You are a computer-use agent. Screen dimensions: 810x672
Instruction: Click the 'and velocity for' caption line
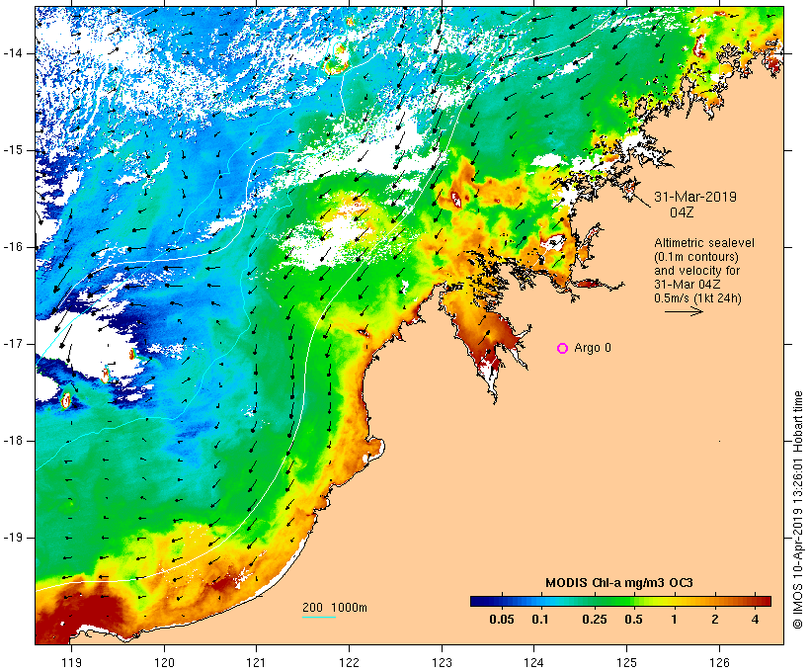tap(696, 271)
